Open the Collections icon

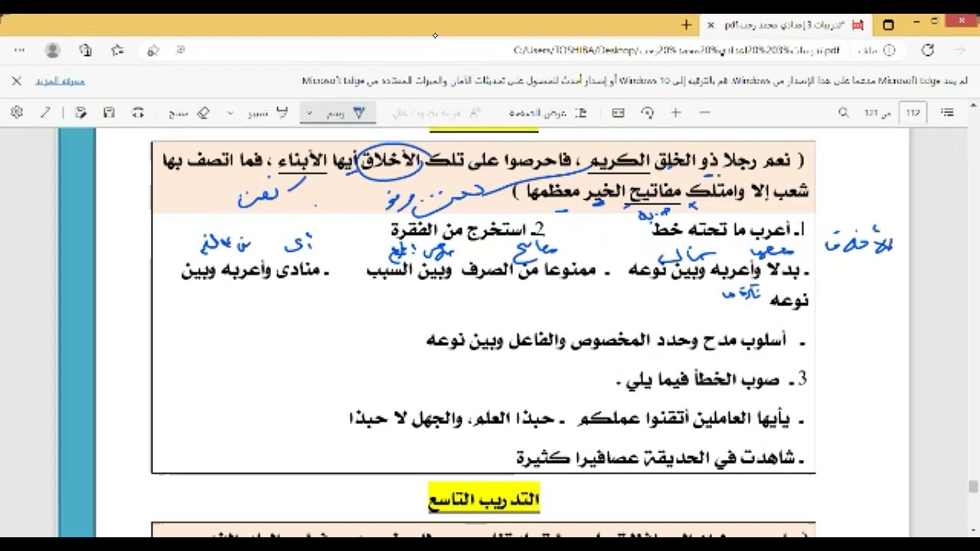pyautogui.click(x=86, y=51)
